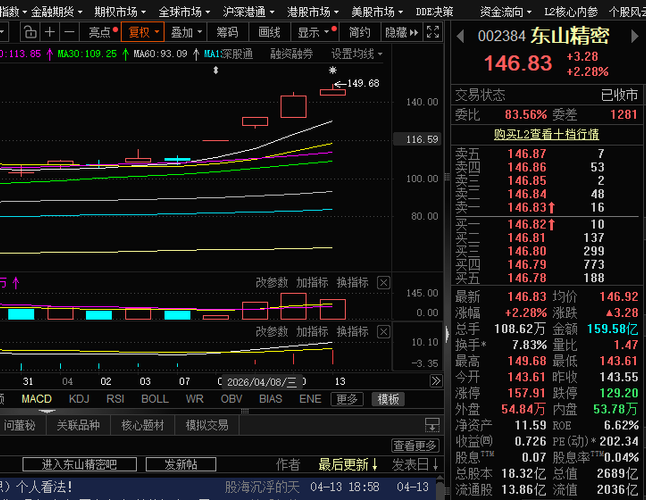Click 更多 more indicators button
The width and height of the screenshot is (646, 500).
click(x=347, y=399)
